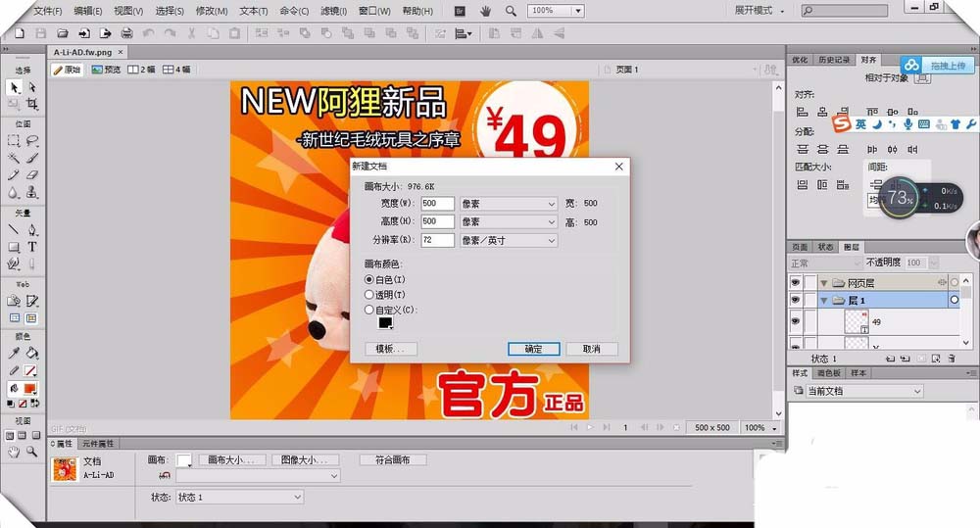Select the Eraser tool

point(32,175)
